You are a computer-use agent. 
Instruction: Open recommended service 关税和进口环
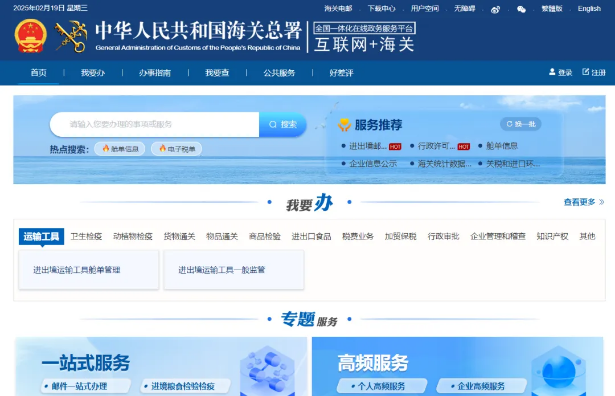[x=513, y=164]
